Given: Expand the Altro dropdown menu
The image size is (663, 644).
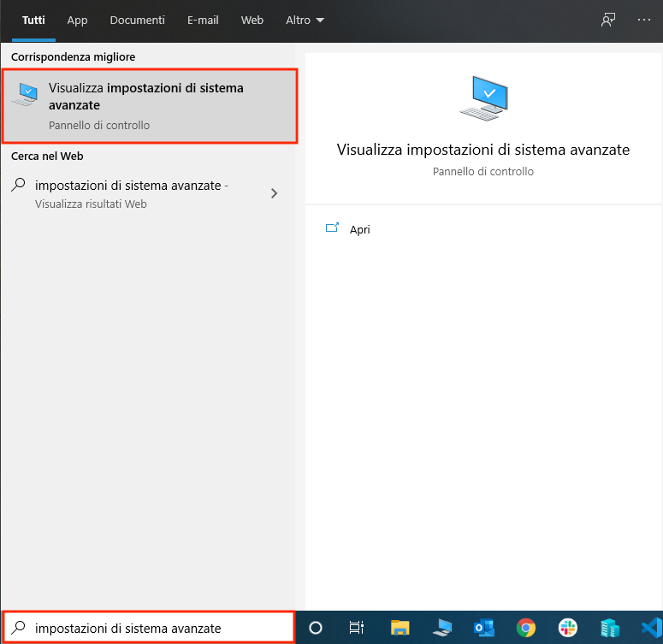Looking at the screenshot, I should 305,21.
